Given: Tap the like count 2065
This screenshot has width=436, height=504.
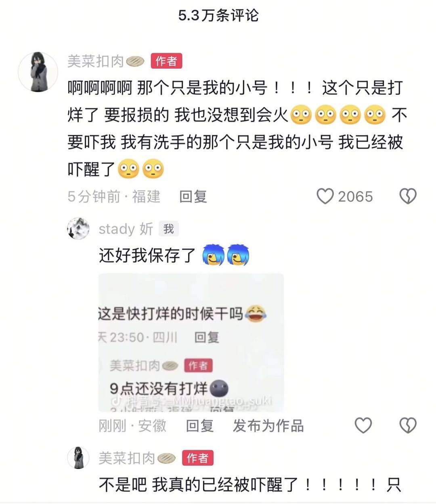Looking at the screenshot, I should point(355,197).
